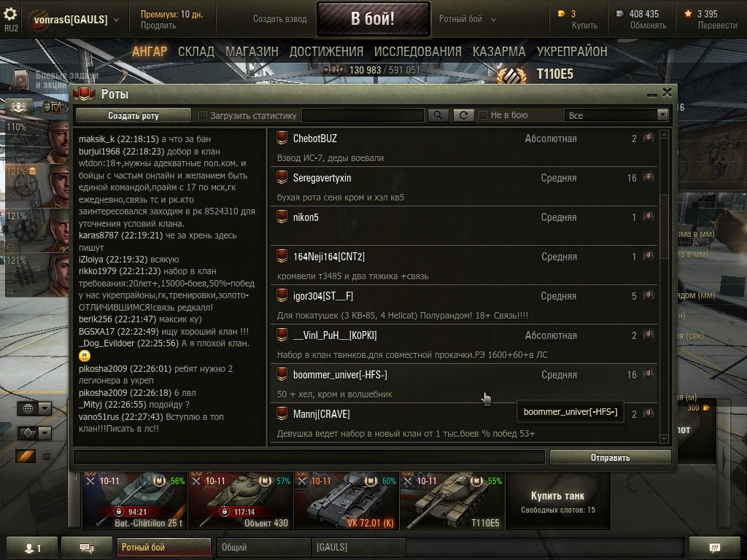The image size is (747, 560).
Task: Click the company list vertical scrollbar
Action: point(664,286)
